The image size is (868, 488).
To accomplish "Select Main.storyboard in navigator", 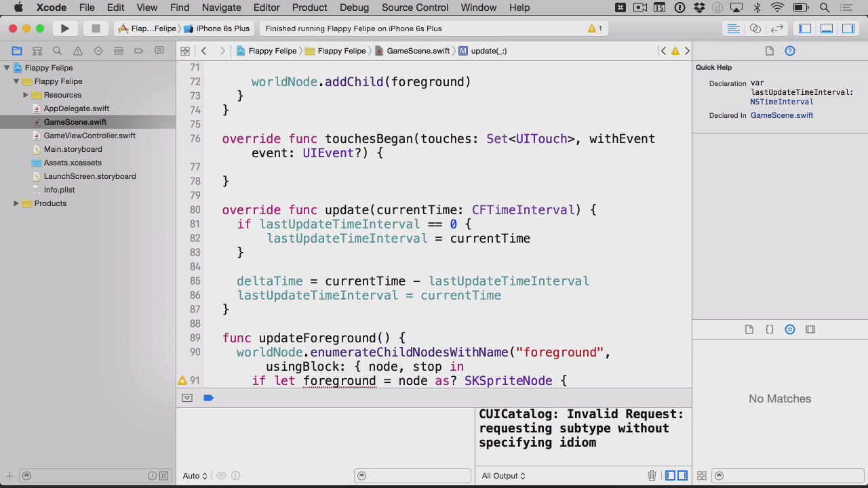I will tap(73, 149).
